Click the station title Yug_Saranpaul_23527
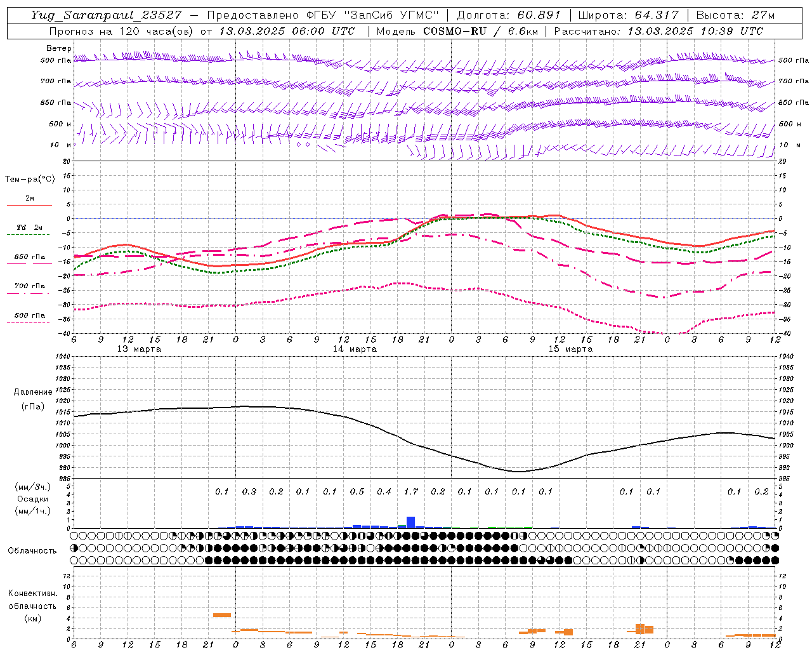Image resolution: width=812 pixels, height=650 pixels. click(106, 15)
